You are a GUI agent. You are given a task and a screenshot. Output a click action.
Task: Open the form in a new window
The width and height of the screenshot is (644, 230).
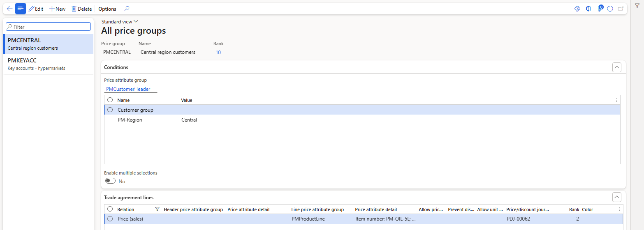[x=621, y=9]
